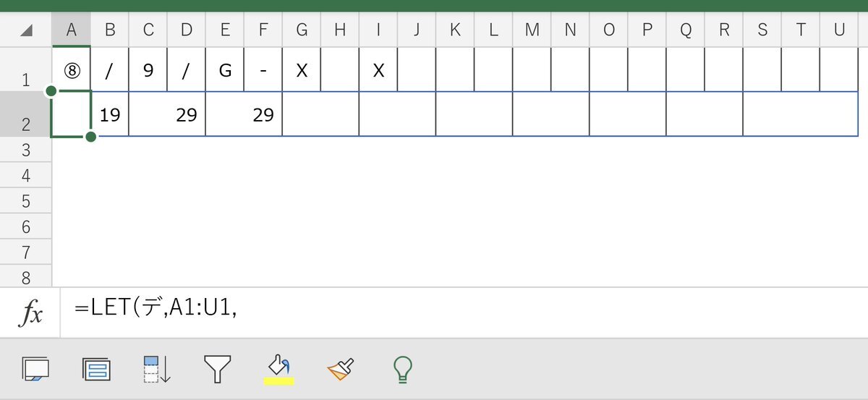Select column header D

coord(187,30)
